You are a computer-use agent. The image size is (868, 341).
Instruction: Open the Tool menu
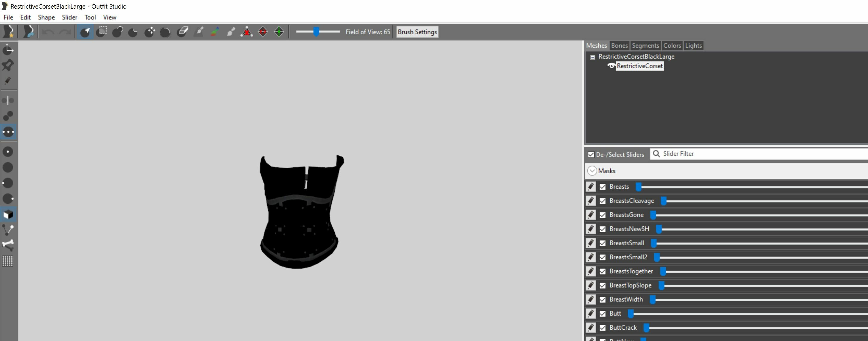point(90,17)
